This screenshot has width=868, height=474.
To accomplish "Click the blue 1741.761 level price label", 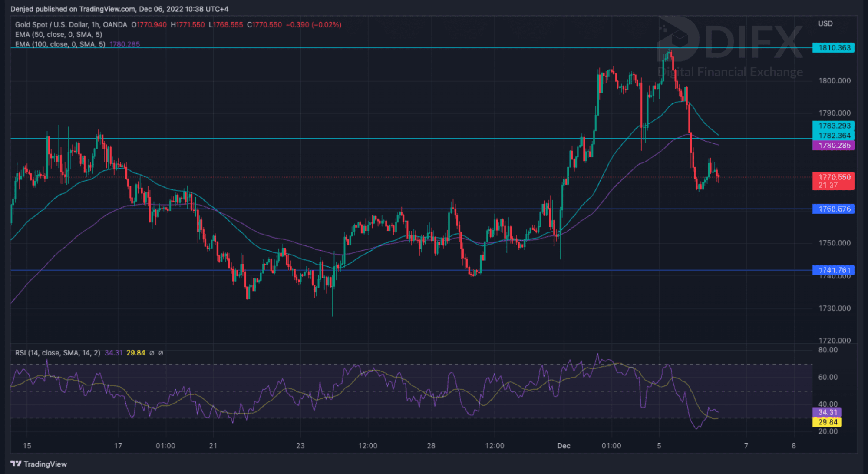I will coord(834,270).
